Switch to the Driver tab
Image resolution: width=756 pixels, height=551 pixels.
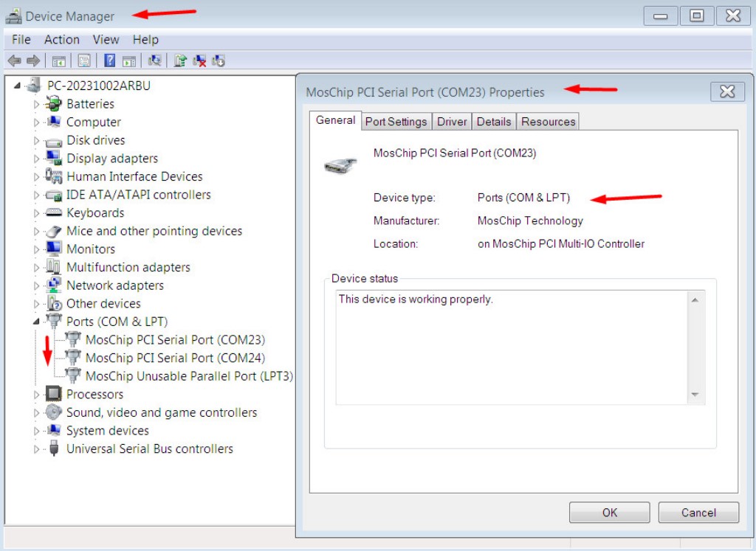point(452,122)
